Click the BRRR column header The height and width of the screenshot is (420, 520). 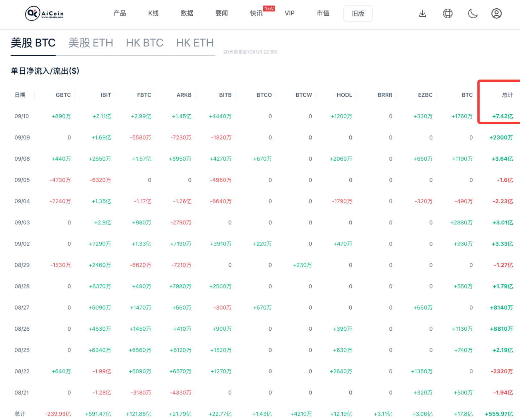[x=385, y=95]
